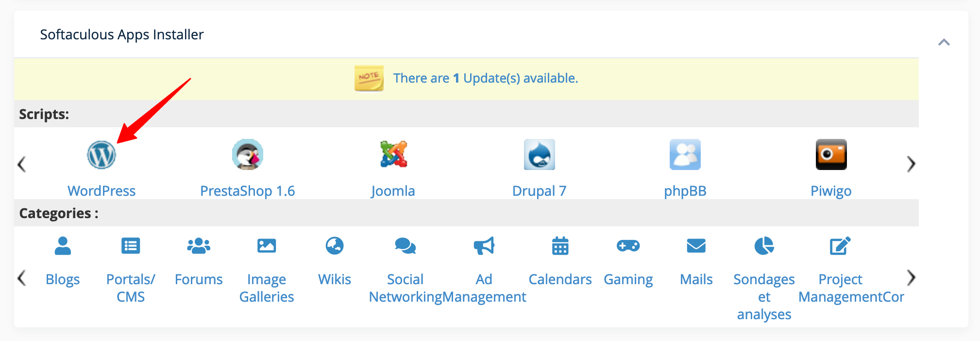Click the Categories : section header
The image size is (980, 341).
pyautogui.click(x=59, y=213)
